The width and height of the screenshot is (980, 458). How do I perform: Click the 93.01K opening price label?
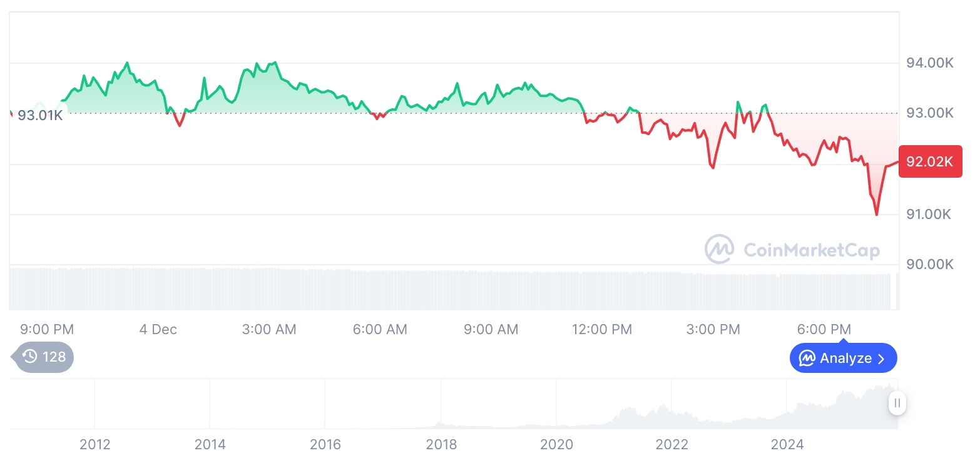click(x=40, y=115)
